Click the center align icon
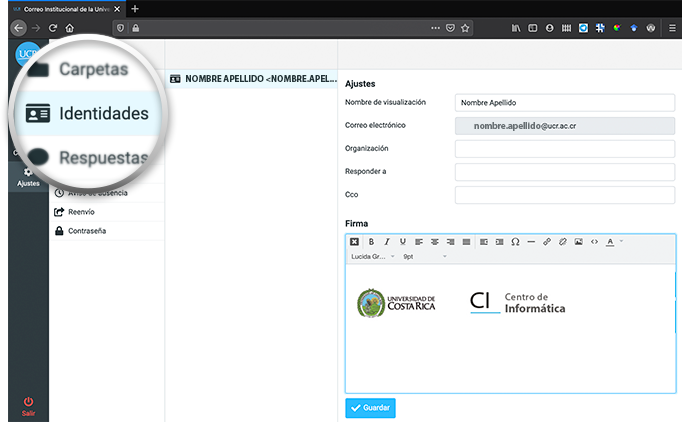Screen dimensions: 700x446 point(435,242)
